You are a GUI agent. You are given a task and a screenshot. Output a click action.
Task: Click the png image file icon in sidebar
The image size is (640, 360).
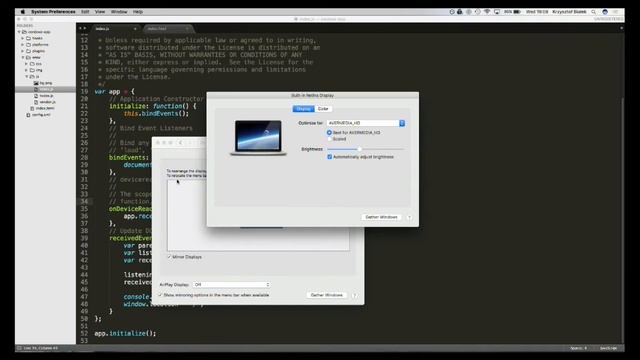click(x=36, y=83)
